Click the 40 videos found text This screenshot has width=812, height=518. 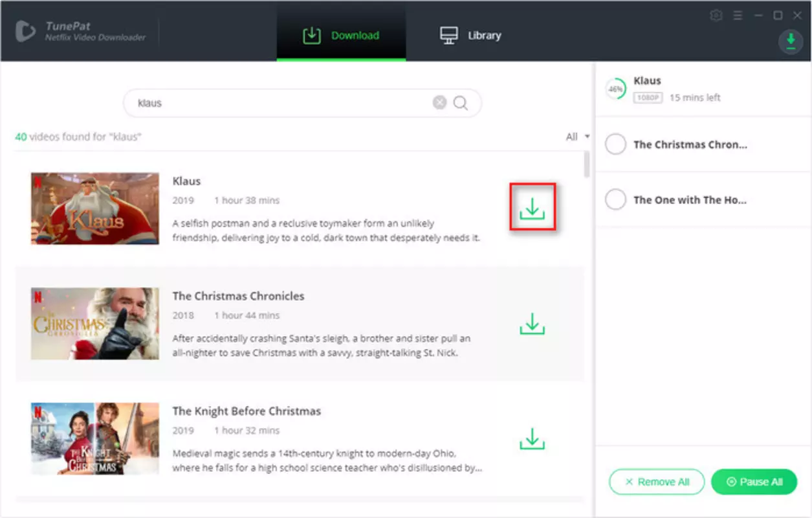pyautogui.click(x=78, y=137)
